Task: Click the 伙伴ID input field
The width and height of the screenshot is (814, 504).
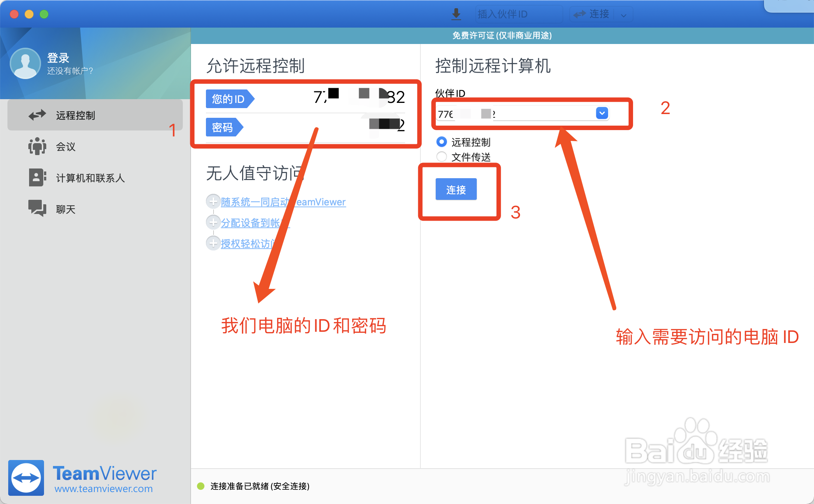Action: click(x=522, y=114)
